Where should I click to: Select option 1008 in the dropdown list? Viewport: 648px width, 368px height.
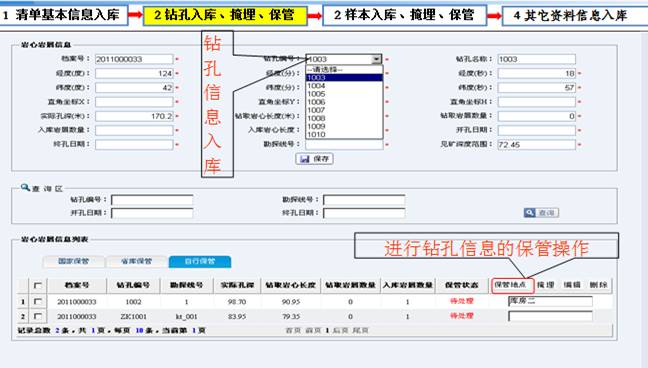pyautogui.click(x=344, y=118)
